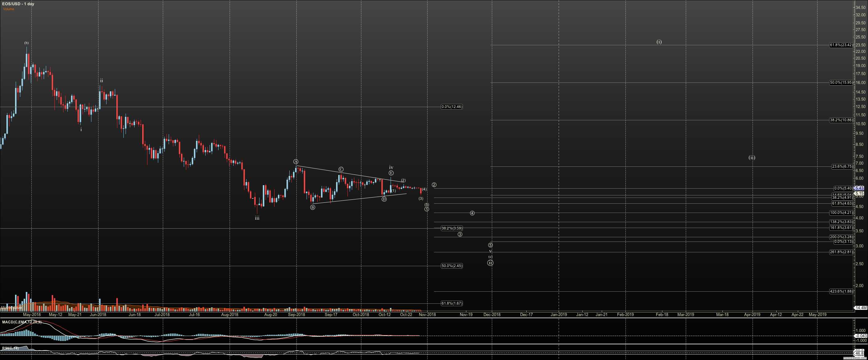Select the circled B wave marker
Screen dimensions: 868x360
[313, 207]
